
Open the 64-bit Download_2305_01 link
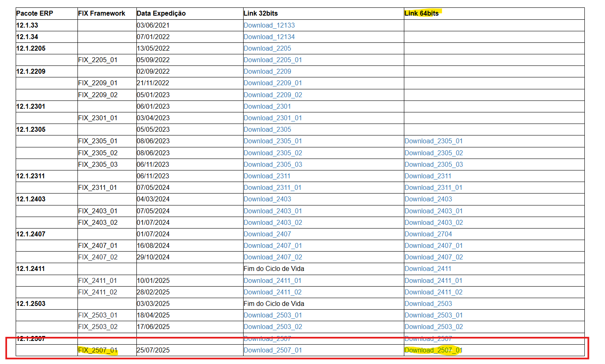pos(433,141)
